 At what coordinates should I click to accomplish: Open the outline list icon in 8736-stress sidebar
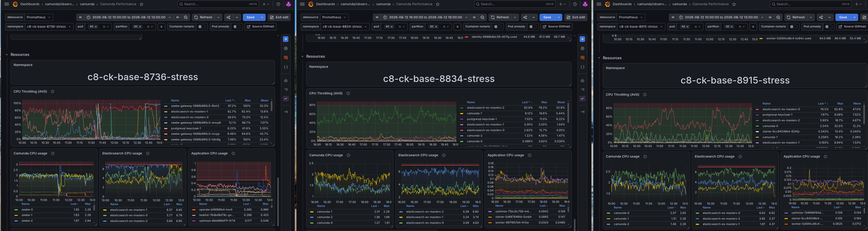[286, 90]
